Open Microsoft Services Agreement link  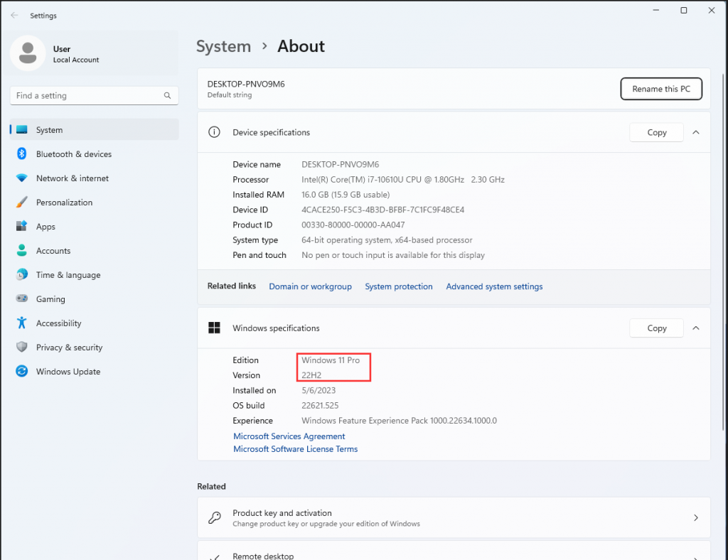(x=289, y=436)
